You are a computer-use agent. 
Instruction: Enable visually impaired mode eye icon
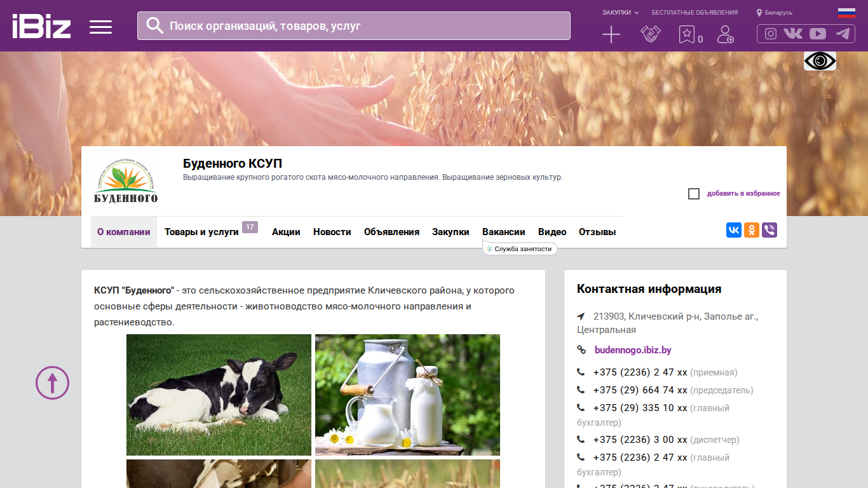pos(820,61)
